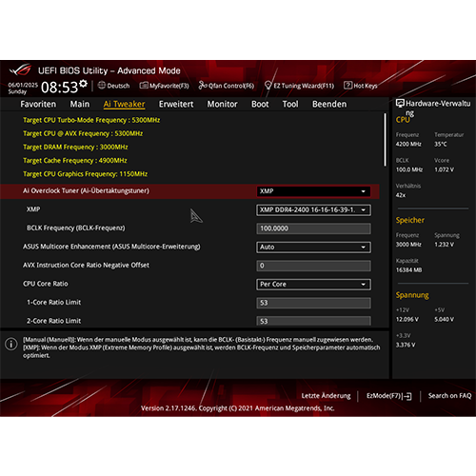Open the Tool tab

290,104
